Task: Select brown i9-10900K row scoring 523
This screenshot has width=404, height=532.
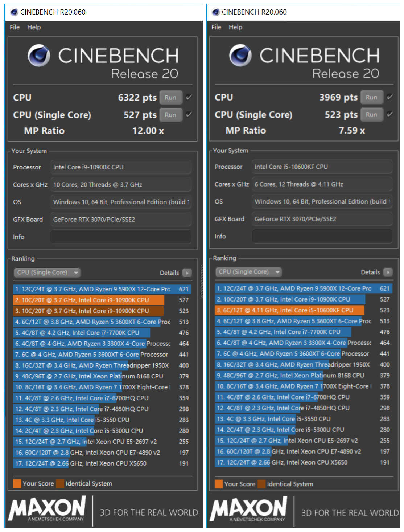Action: (x=102, y=311)
